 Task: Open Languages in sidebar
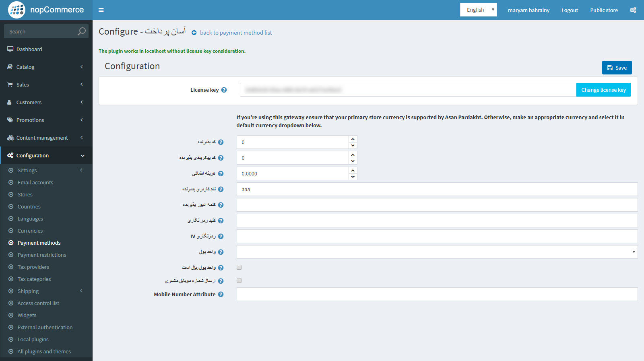pyautogui.click(x=30, y=219)
